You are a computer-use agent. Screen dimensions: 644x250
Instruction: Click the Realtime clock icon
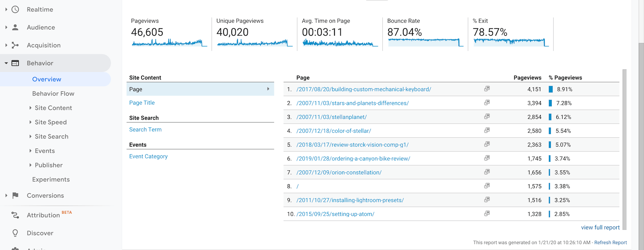(15, 9)
